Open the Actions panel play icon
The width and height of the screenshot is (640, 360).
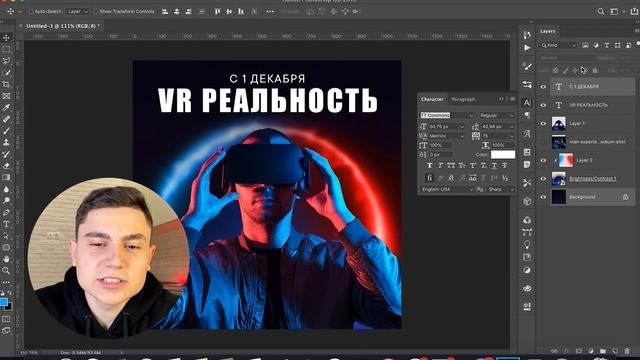pos(527,48)
